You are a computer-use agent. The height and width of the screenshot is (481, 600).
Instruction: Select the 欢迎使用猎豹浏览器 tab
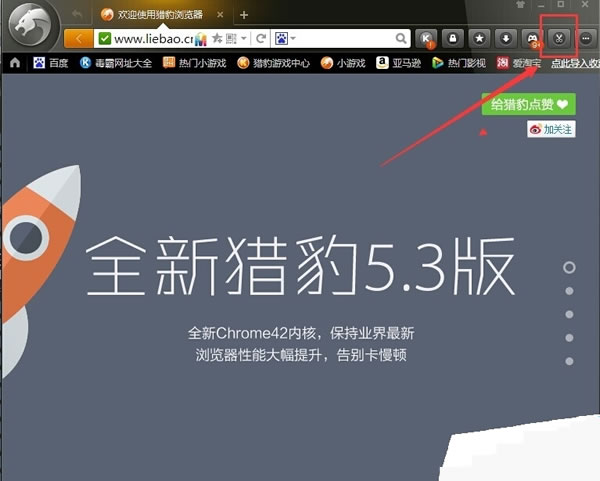159,15
